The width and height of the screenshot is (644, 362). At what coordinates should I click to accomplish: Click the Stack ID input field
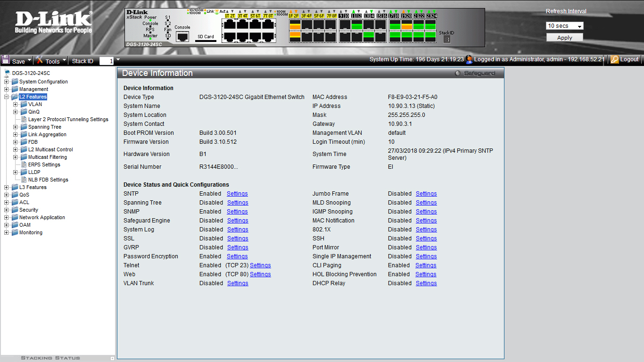tap(106, 61)
